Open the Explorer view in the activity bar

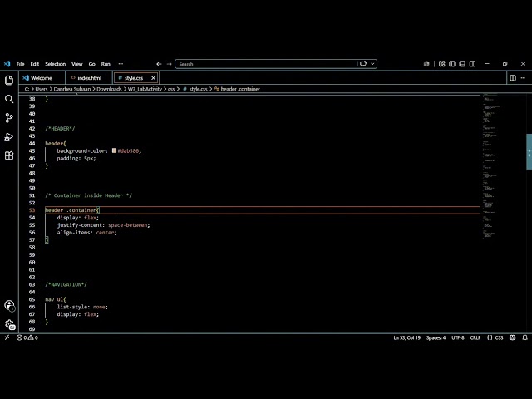pyautogui.click(x=9, y=81)
